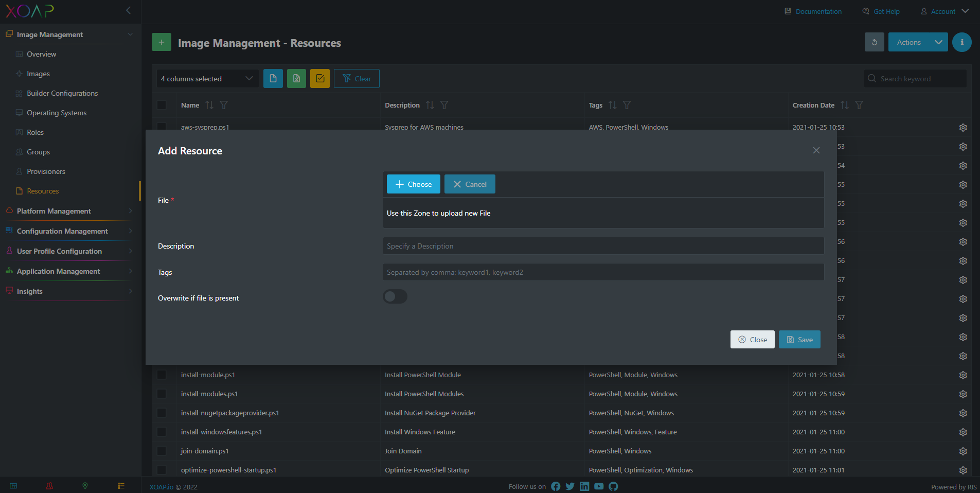Click the Close button in dialog
The width and height of the screenshot is (980, 493).
(753, 340)
